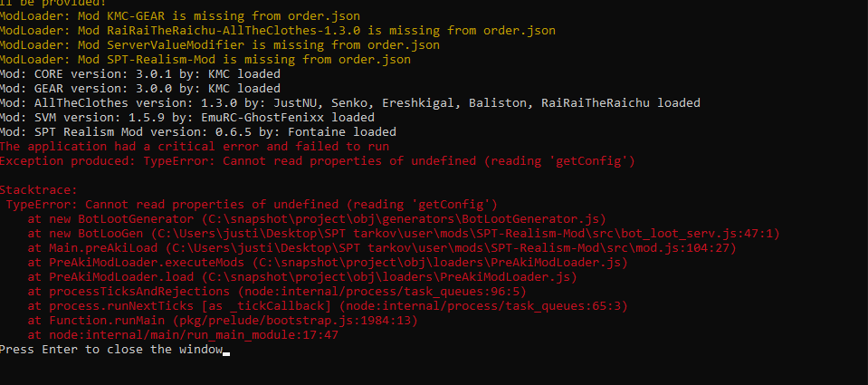Image resolution: width=868 pixels, height=385 pixels.
Task: Click the 'Mod: CORE version: 3.0.1' line
Action: click(140, 73)
